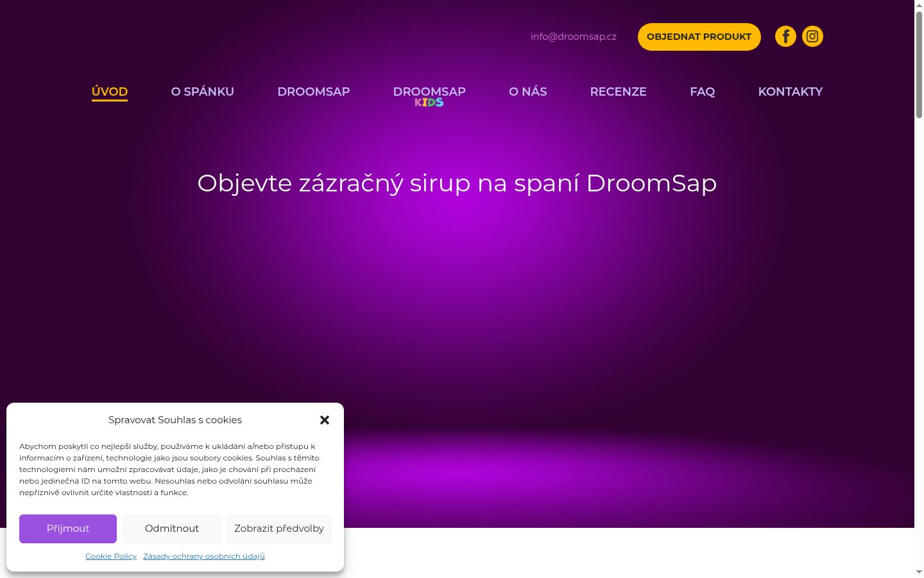This screenshot has height=578, width=924.
Task: Reject cookies with Odmítnout button
Action: click(172, 529)
